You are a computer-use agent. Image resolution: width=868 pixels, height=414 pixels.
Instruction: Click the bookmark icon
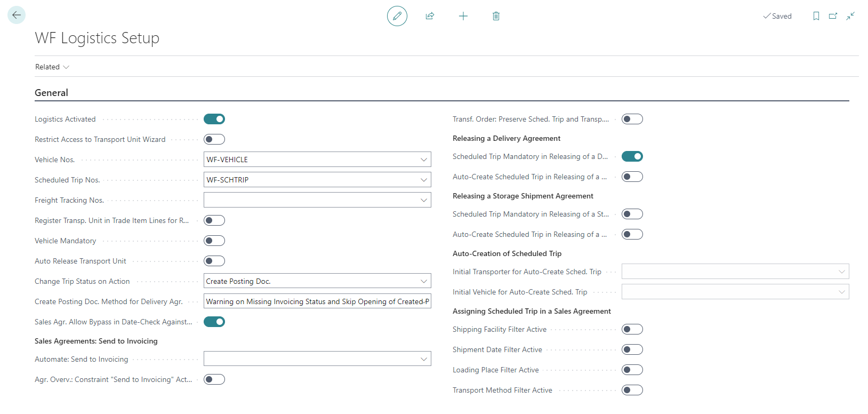pyautogui.click(x=816, y=16)
